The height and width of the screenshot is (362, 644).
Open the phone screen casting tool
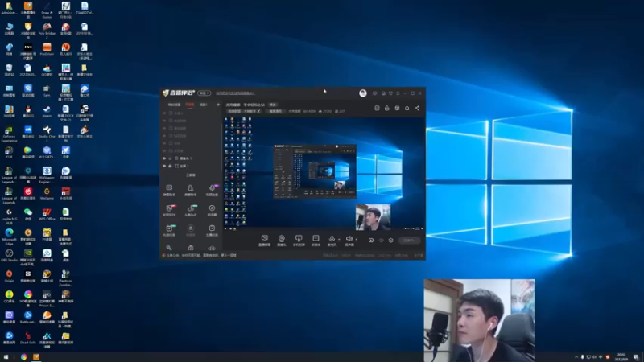299,240
